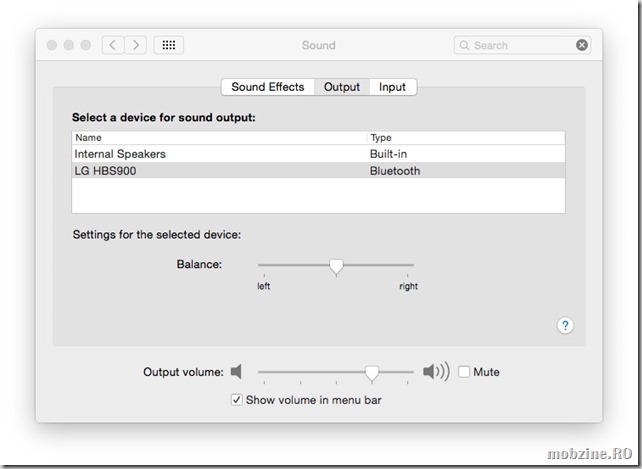
Task: Click the loud volume speaker icon
Action: pyautogui.click(x=435, y=372)
